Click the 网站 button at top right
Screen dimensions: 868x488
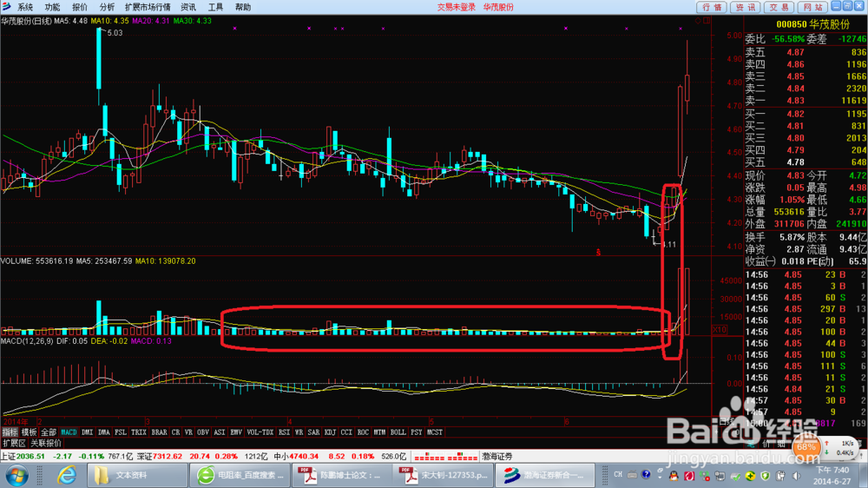(812, 7)
